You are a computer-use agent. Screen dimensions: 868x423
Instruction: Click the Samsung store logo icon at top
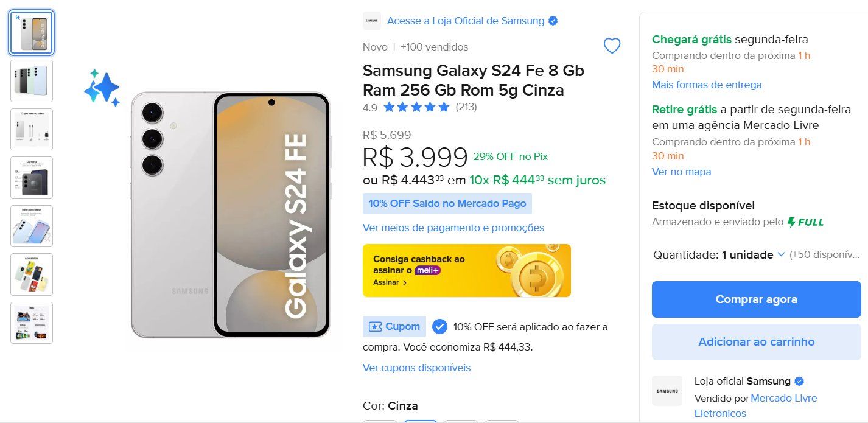(372, 21)
